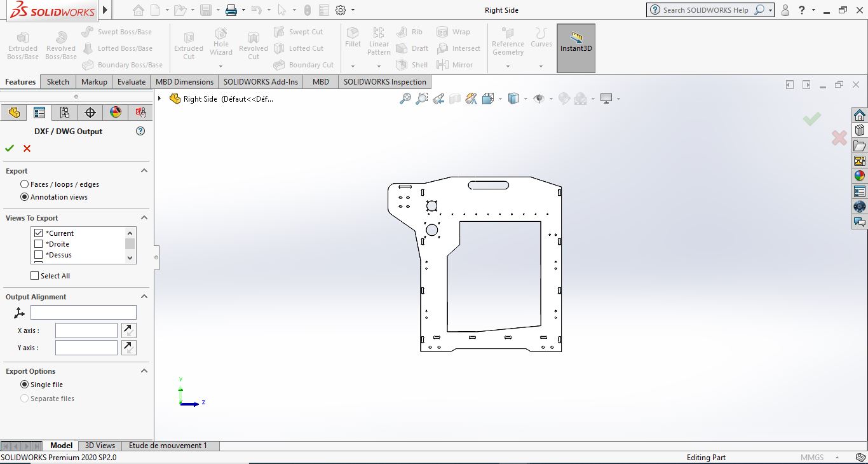This screenshot has height=464, width=868.
Task: Confirm with the large green checkmark in the graphics area corner
Action: pos(811,118)
